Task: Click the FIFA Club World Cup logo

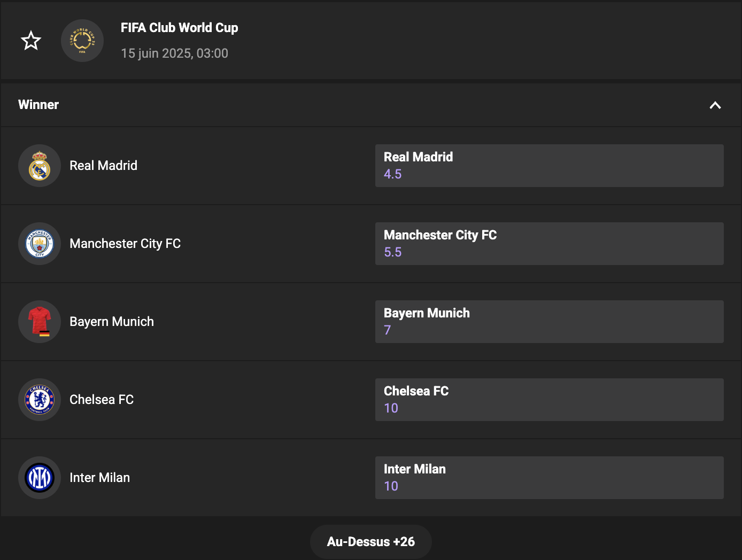Action: pos(82,41)
